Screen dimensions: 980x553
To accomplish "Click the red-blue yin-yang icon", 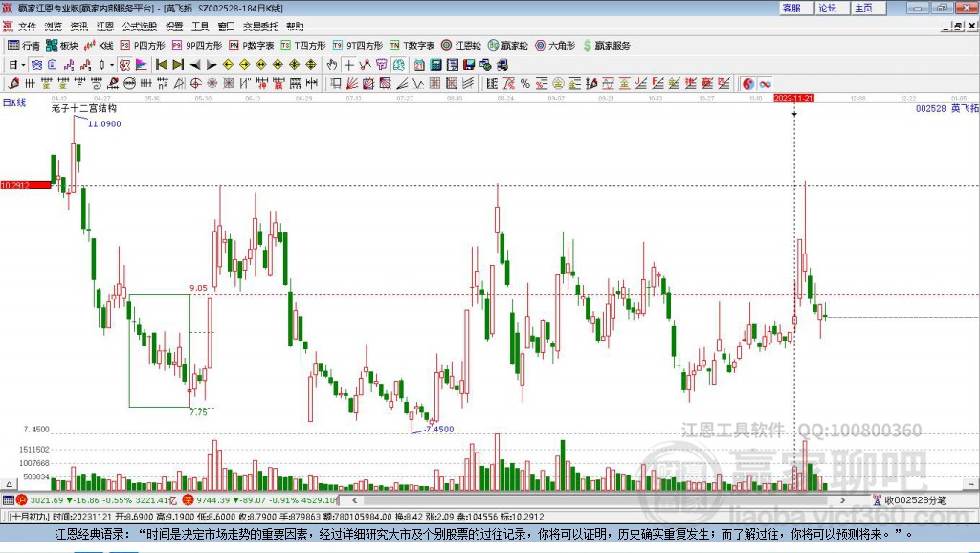I will point(748,84).
